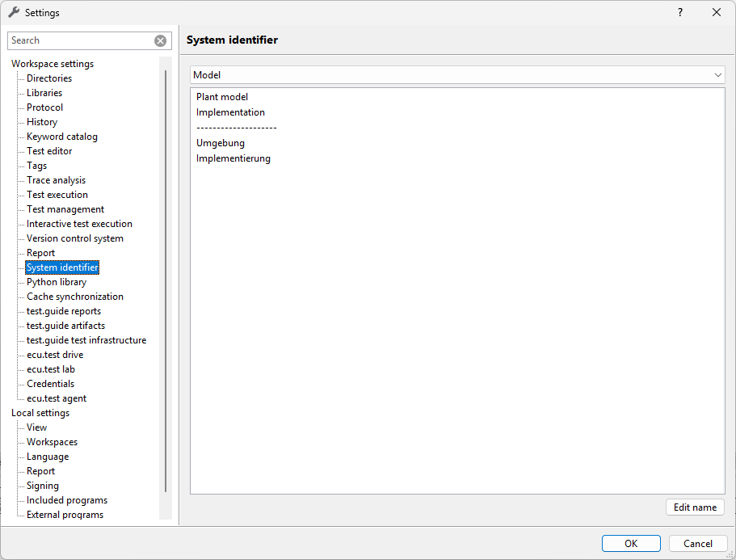Open Interactive test execution settings
Viewport: 736px width, 560px height.
pos(79,224)
